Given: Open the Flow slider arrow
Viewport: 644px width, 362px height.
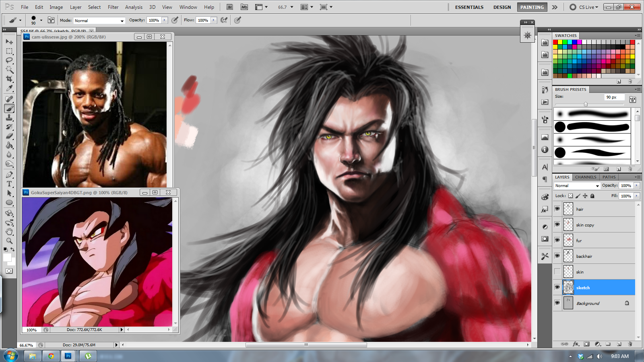Looking at the screenshot, I should [213, 20].
